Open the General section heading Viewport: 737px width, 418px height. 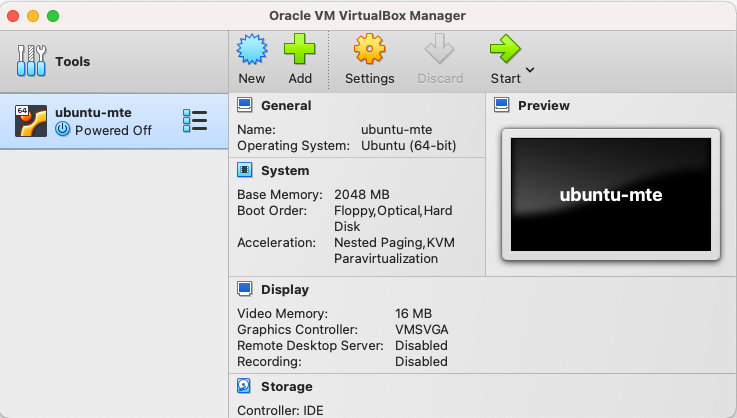click(286, 105)
